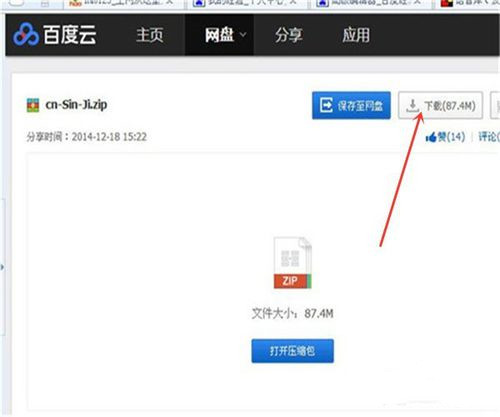Go to the 主页 menu item
This screenshot has height=417, width=500.
[150, 35]
